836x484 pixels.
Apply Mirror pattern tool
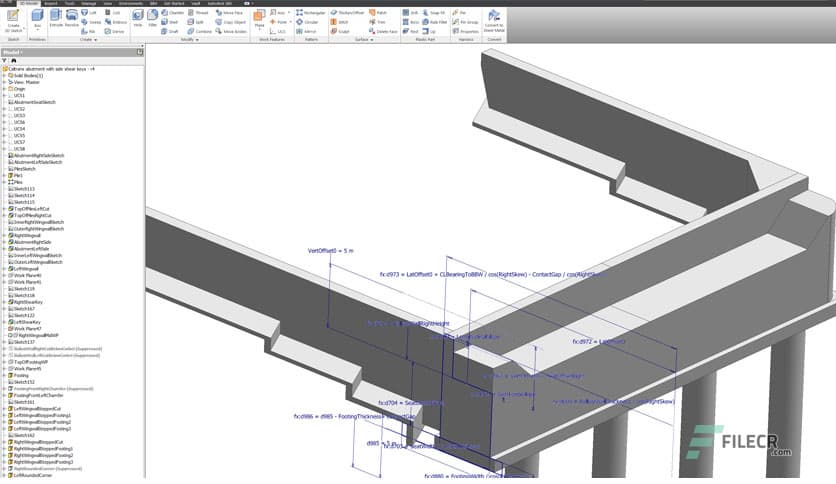click(307, 31)
